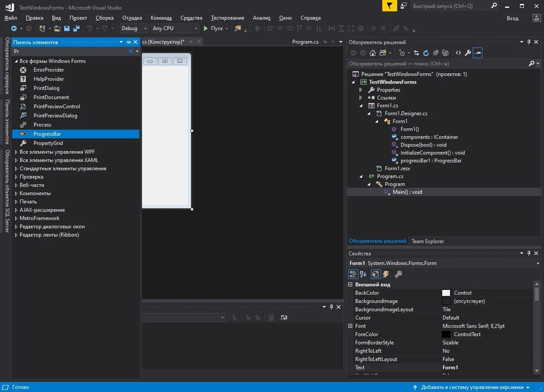Switch to the Program.cs document tab
The width and height of the screenshot is (544, 392).
point(305,42)
